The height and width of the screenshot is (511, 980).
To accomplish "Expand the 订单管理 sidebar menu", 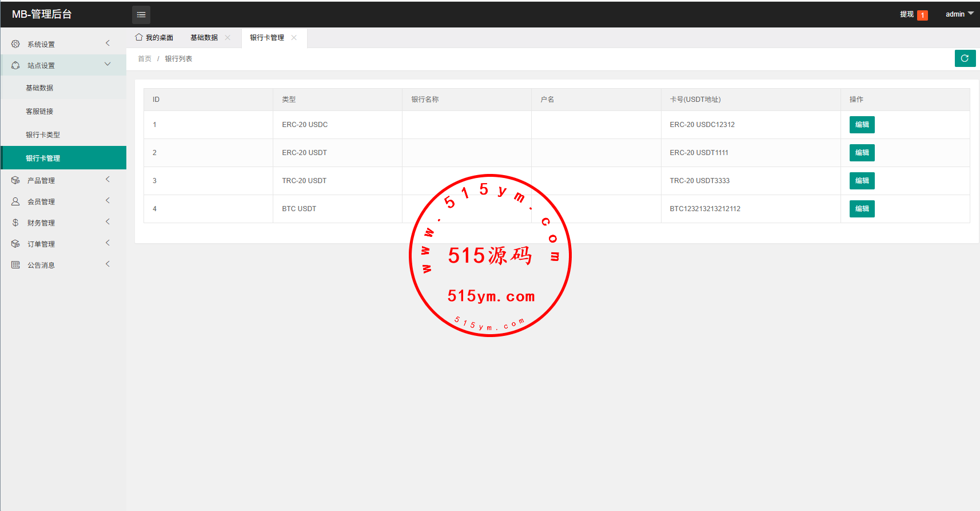I will click(63, 244).
